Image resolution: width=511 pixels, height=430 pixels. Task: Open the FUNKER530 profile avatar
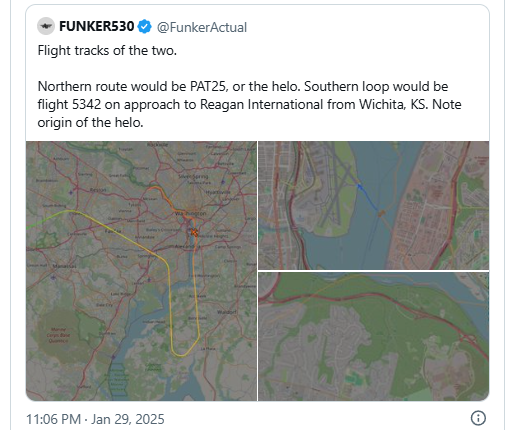46,26
